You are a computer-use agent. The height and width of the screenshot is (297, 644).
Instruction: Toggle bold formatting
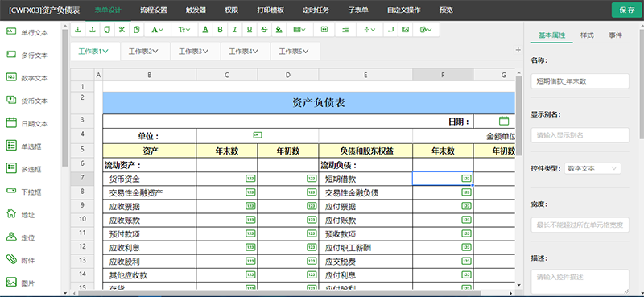[x=220, y=30]
